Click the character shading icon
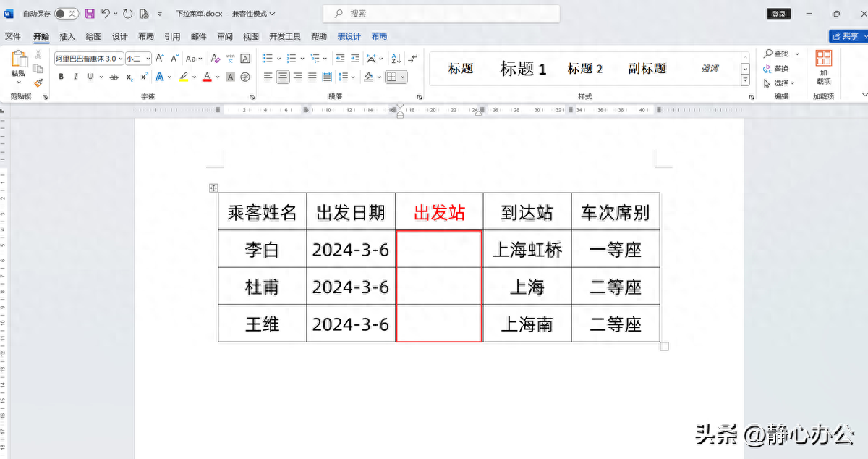This screenshot has height=459, width=868. 230,77
